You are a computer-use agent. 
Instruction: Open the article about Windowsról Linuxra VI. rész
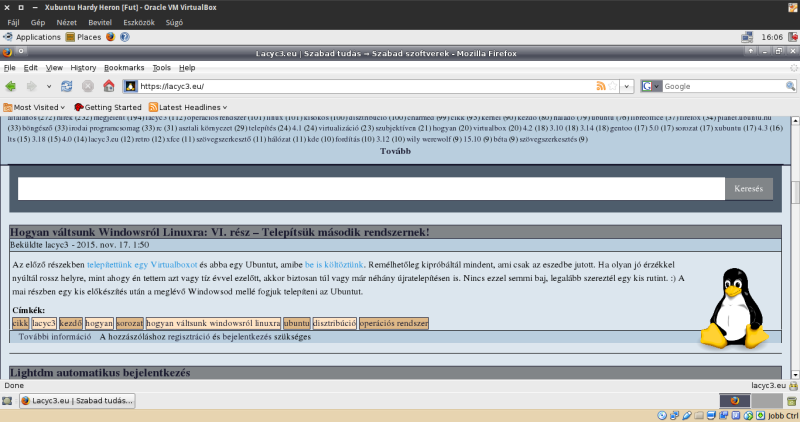[220, 232]
